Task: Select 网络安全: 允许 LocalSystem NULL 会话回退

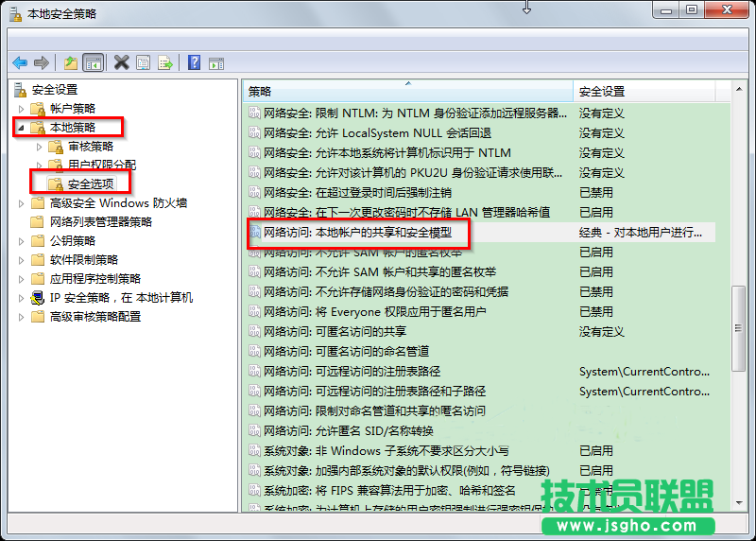Action: pos(377,132)
